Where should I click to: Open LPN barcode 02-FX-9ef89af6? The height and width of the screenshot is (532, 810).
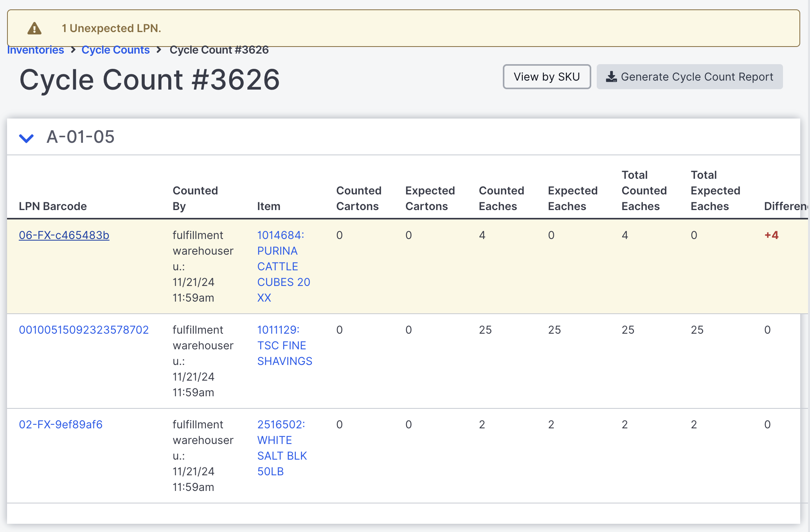click(x=61, y=424)
